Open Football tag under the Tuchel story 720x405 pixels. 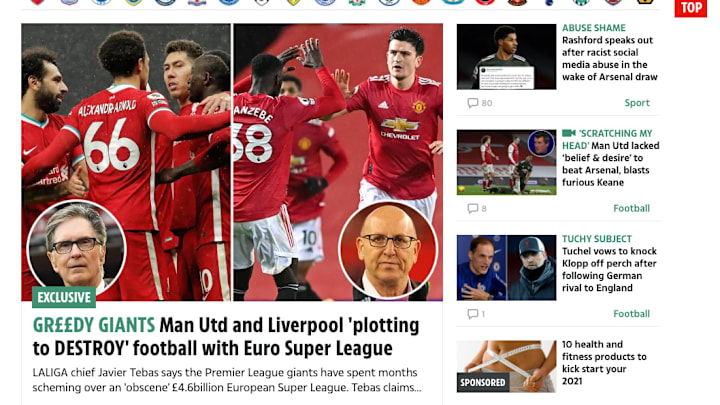[x=631, y=314]
